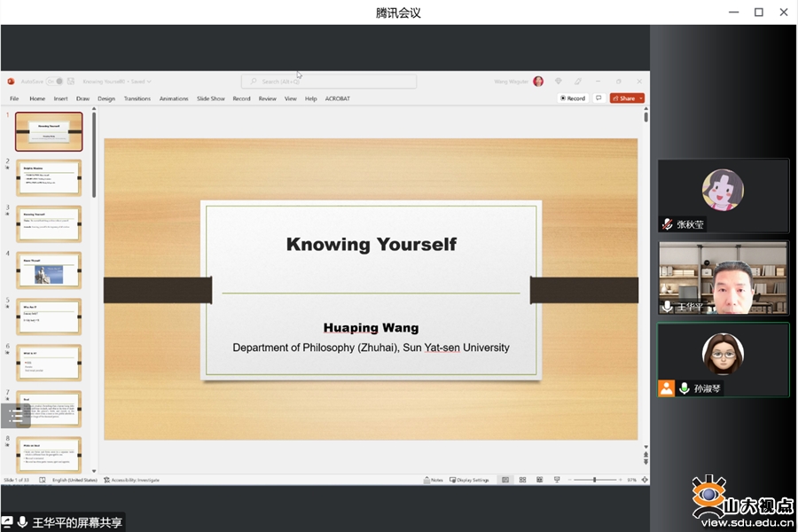Open the Transitions ribbon tab

point(137,98)
